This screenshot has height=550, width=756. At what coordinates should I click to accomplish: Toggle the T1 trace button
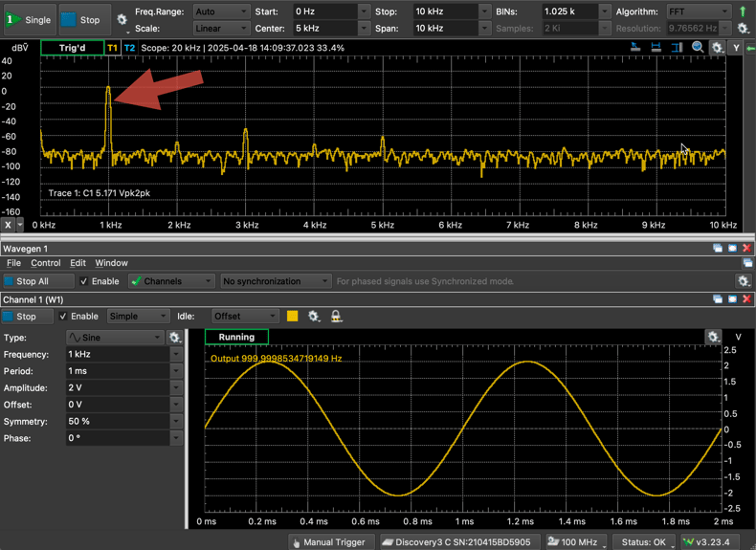(x=112, y=48)
